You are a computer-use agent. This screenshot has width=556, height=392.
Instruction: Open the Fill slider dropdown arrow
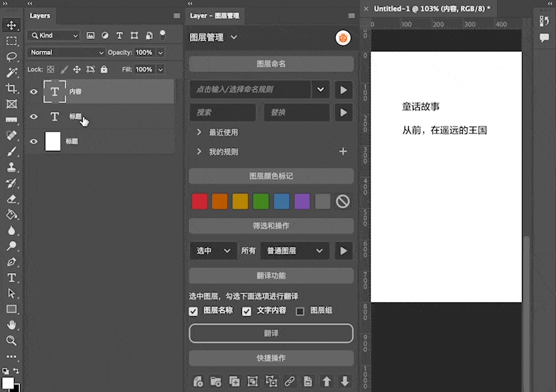pos(161,70)
